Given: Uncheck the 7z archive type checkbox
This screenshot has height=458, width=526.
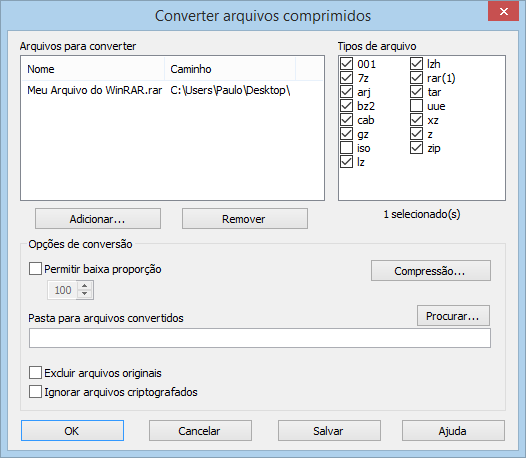Looking at the screenshot, I should coord(347,78).
